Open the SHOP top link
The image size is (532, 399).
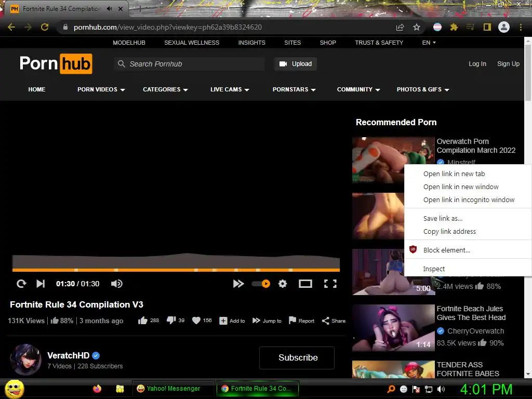coord(328,43)
